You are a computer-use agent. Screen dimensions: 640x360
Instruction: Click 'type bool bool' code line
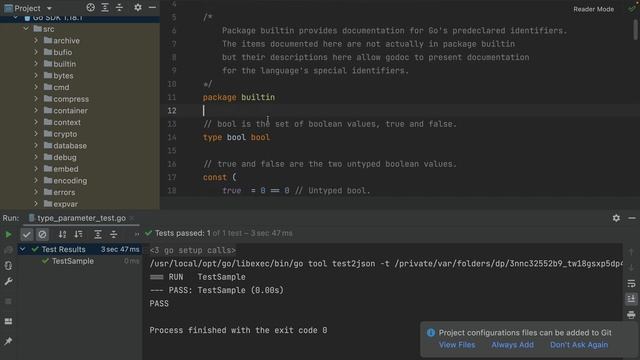tap(236, 137)
